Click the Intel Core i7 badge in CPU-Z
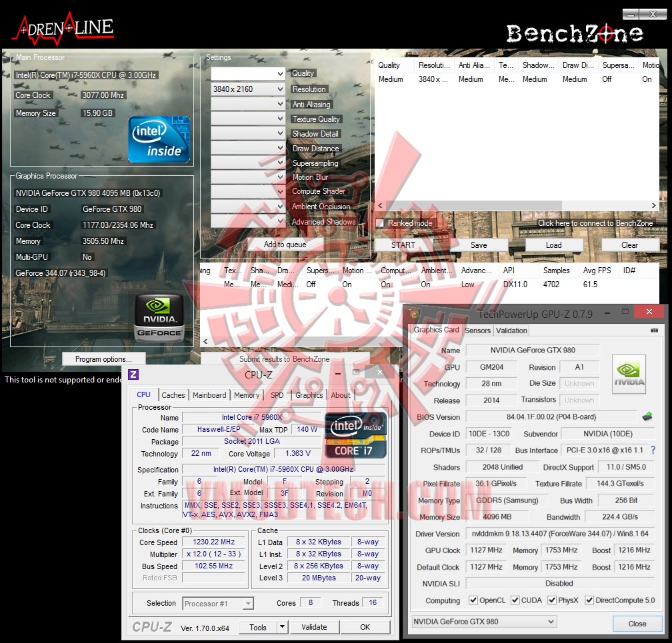672x643 pixels. tap(356, 435)
